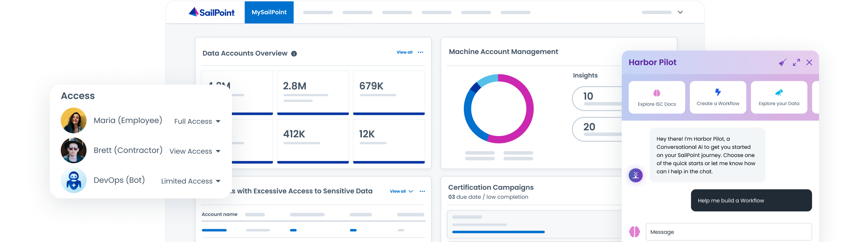Close the Harbor Pilot panel
The height and width of the screenshot is (242, 868).
[809, 63]
